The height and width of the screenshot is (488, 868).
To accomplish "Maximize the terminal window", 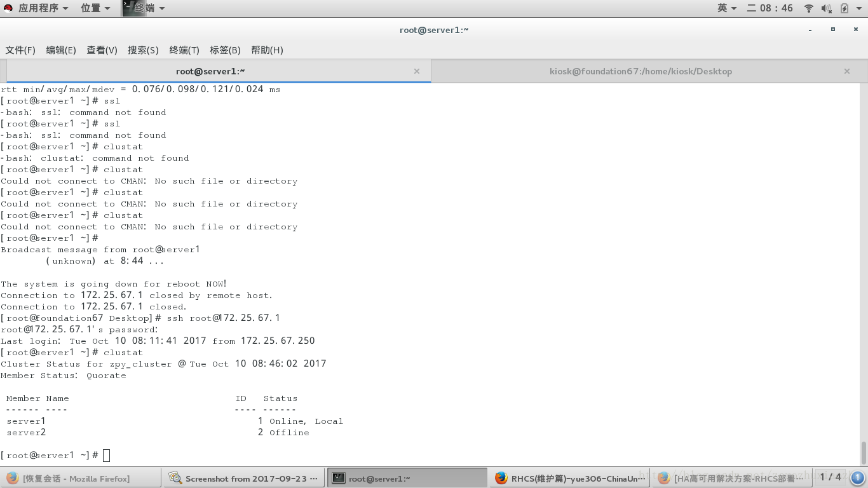I will coord(833,29).
